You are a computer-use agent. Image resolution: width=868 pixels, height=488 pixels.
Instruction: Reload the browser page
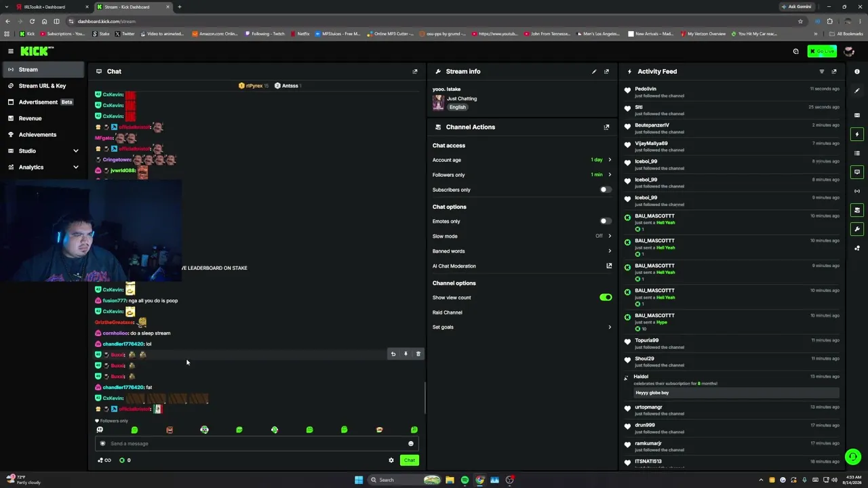coord(32,21)
